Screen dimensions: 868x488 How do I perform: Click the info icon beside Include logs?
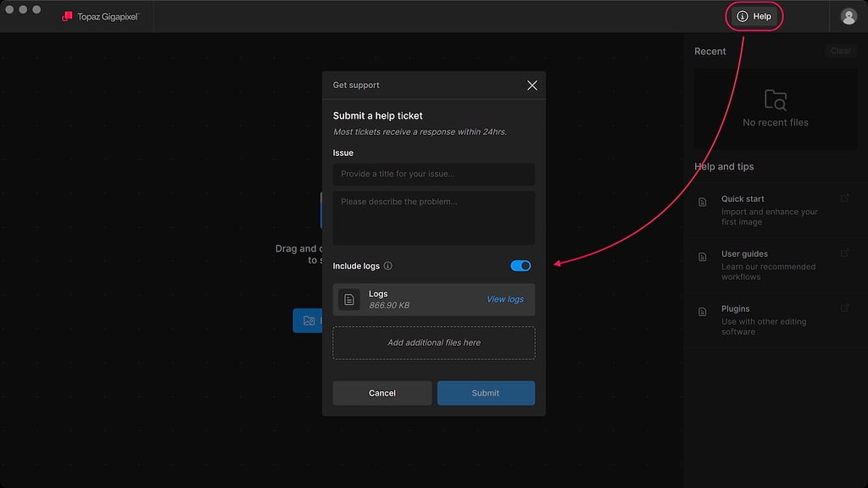(388, 266)
